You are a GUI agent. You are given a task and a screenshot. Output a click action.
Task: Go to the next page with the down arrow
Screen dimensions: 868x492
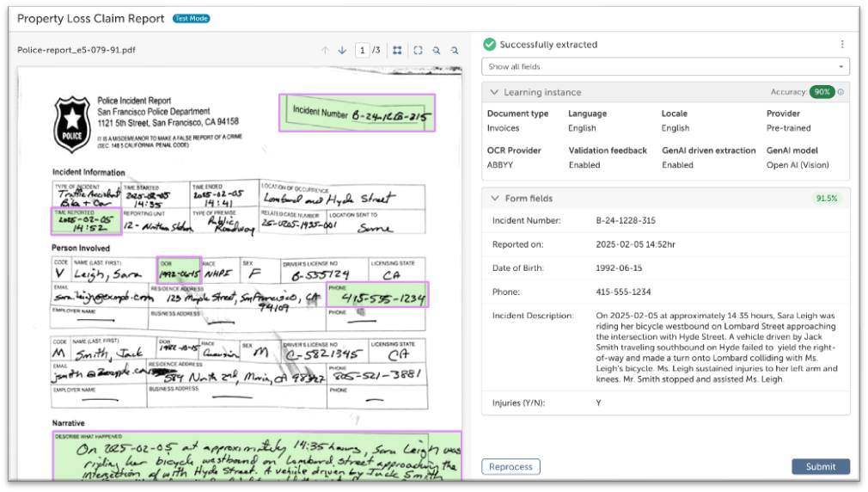click(342, 51)
